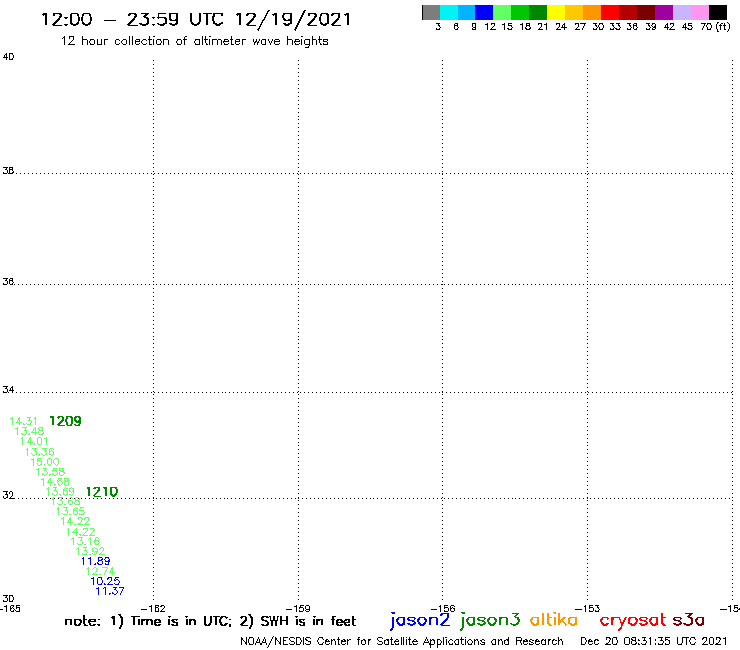
Task: Click the chart title with date 12/19/2021
Action: 196,19
